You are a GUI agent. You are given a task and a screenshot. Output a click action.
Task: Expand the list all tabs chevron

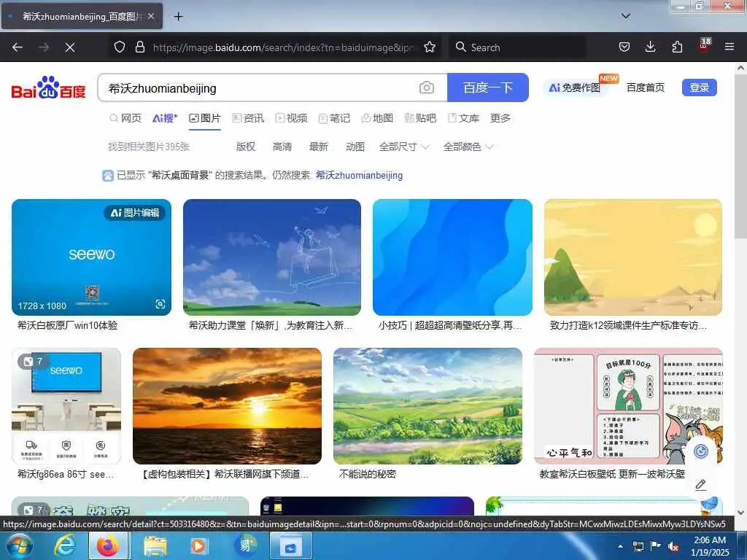[626, 16]
